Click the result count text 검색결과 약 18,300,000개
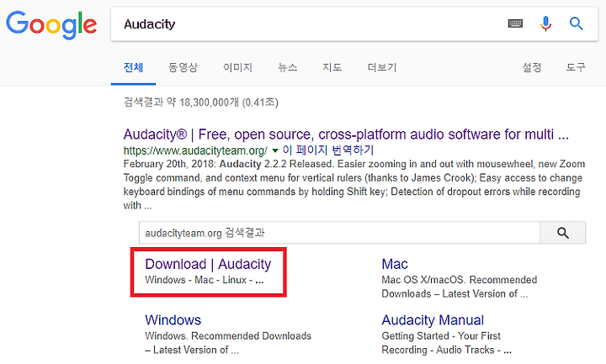This screenshot has height=364, width=606. (x=200, y=103)
